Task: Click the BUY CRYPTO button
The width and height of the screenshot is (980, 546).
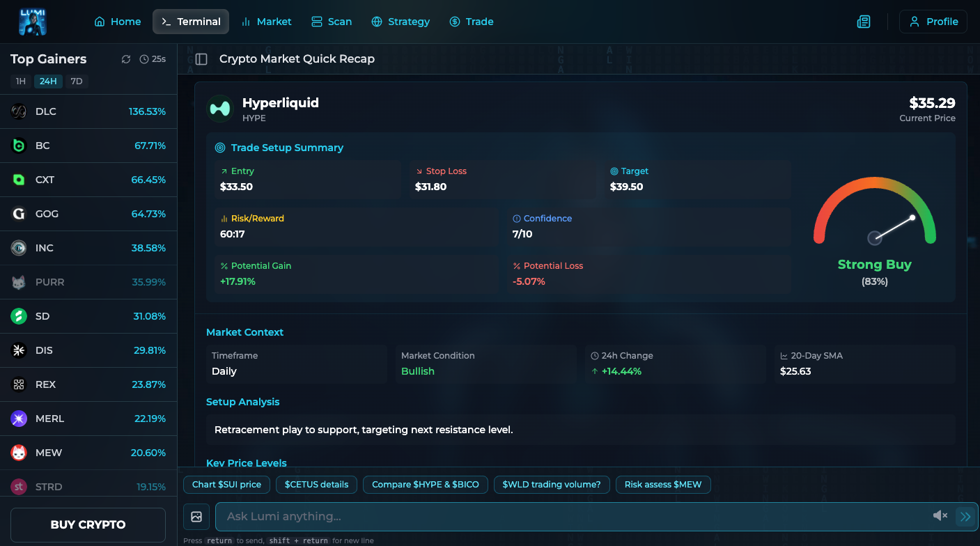Action: click(x=88, y=525)
